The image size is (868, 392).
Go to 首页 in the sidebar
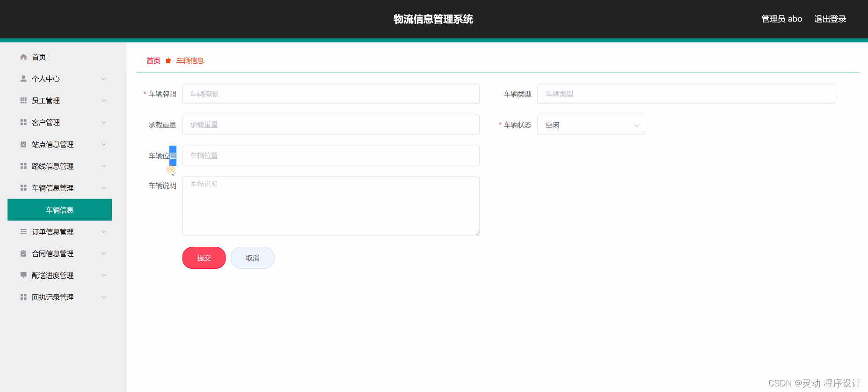[59, 57]
